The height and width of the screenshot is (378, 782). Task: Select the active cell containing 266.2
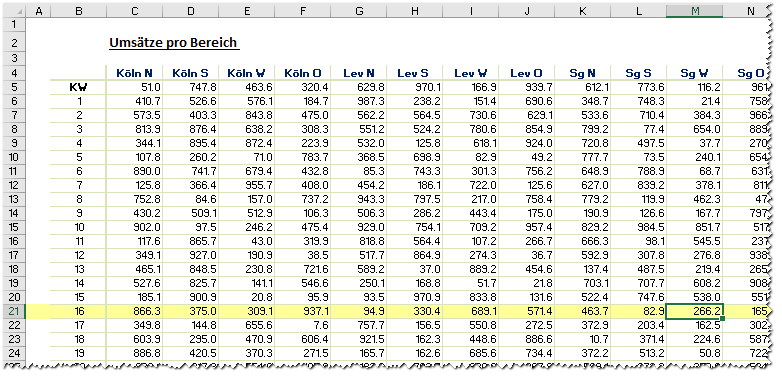click(x=694, y=312)
